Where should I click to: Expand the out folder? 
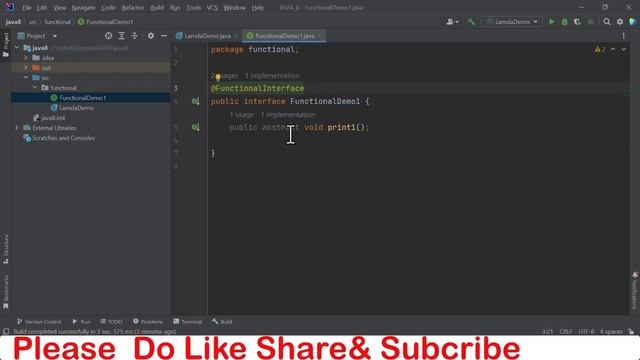pos(26,68)
